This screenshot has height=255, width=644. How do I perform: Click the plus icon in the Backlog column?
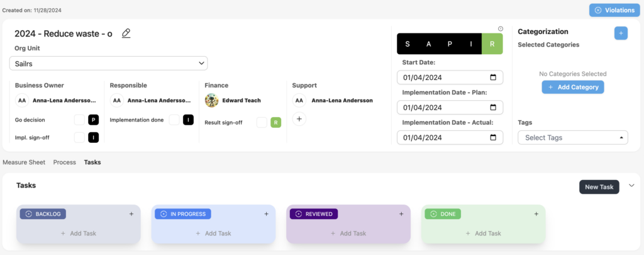click(x=131, y=214)
